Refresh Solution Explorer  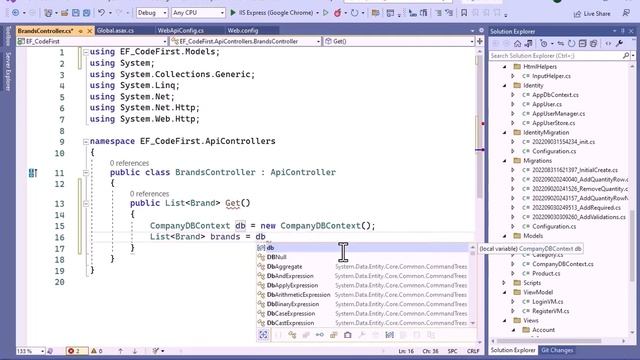(571, 44)
